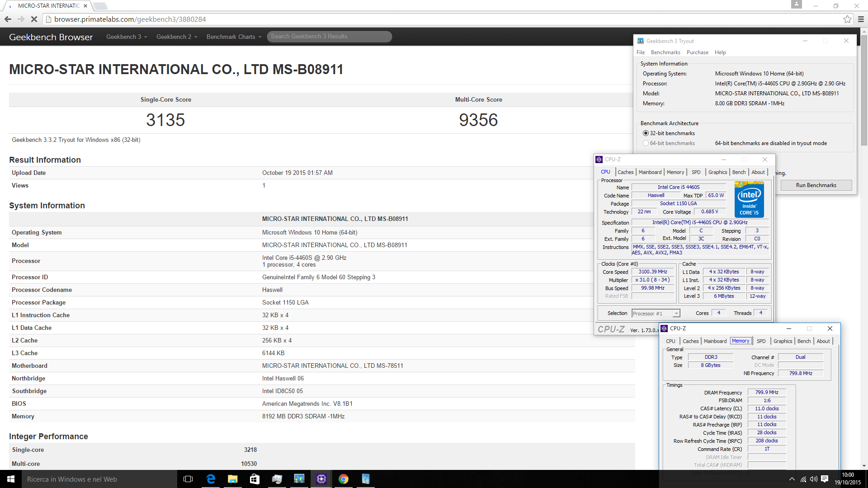The image size is (868, 488).
Task: Click the Ricerca in Windows search box
Action: (x=99, y=479)
